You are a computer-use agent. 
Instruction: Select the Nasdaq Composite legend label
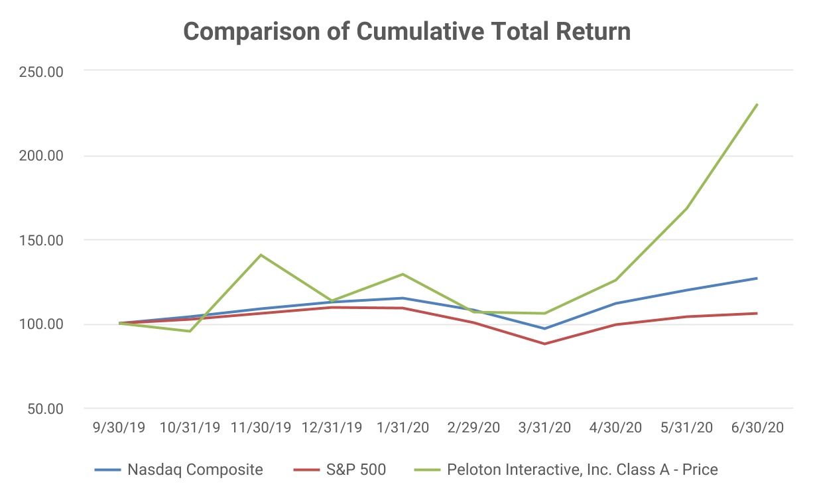195,470
